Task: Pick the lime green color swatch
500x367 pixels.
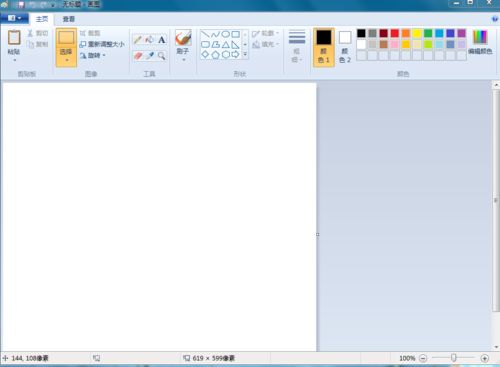Action: 428,44
